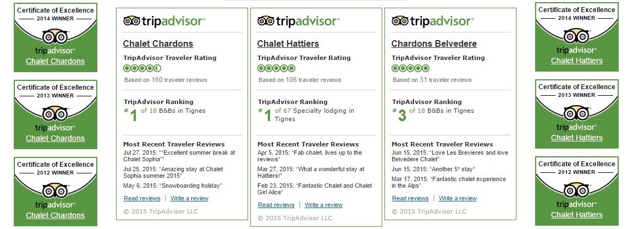Open the Chalet Chardons widget title link
Viewport: 644px width, 229px height.
tap(158, 43)
